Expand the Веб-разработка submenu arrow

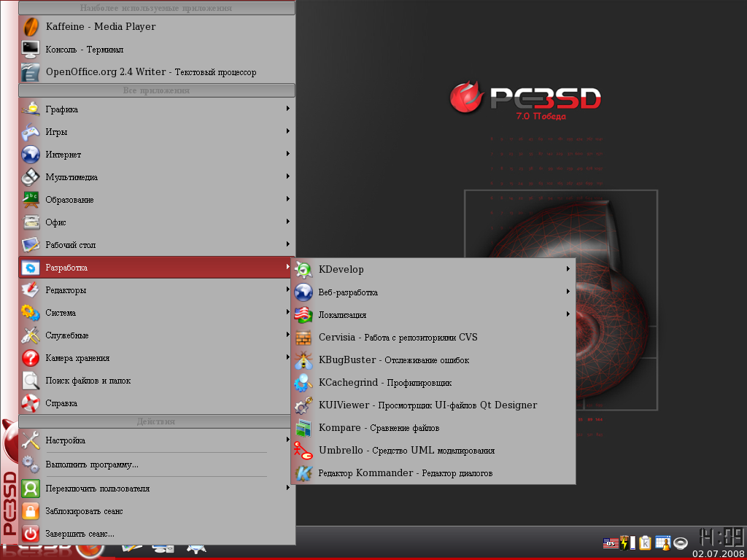[568, 292]
